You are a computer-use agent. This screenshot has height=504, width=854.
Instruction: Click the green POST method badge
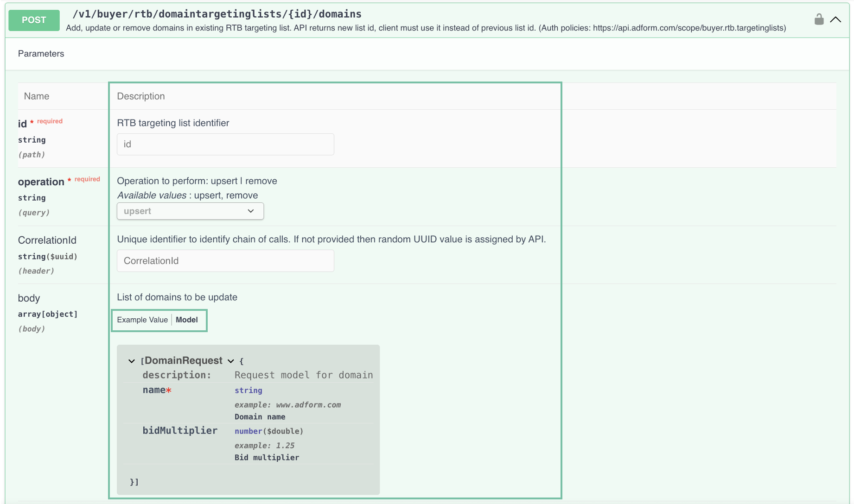pyautogui.click(x=34, y=20)
